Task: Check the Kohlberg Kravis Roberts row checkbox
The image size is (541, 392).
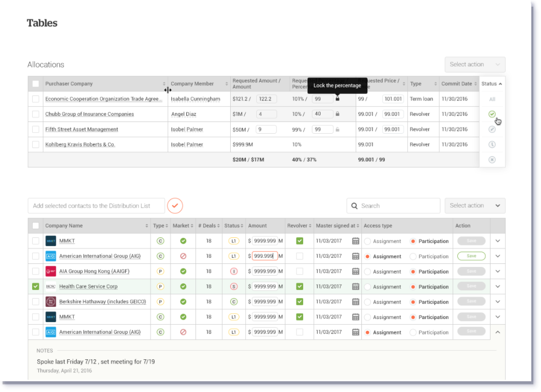Action: coord(36,144)
